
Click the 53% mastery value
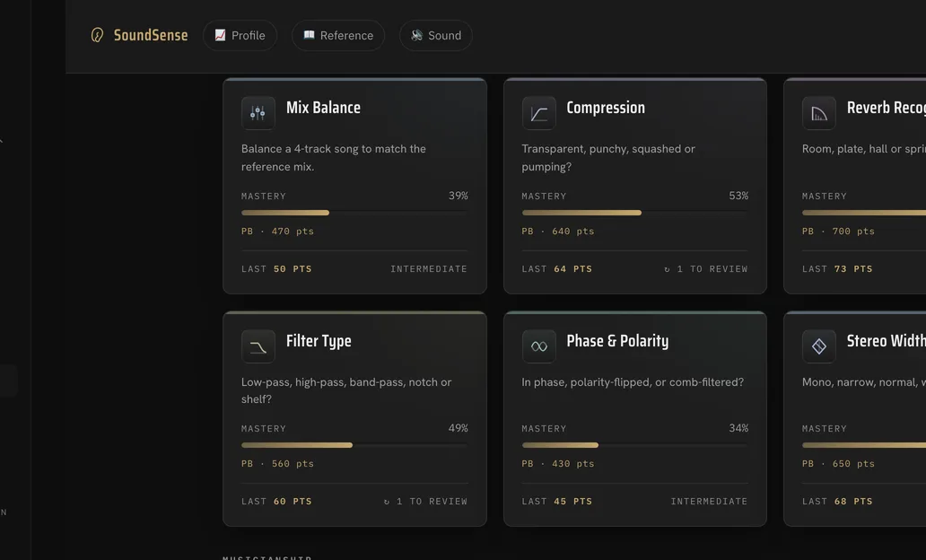[x=738, y=196]
